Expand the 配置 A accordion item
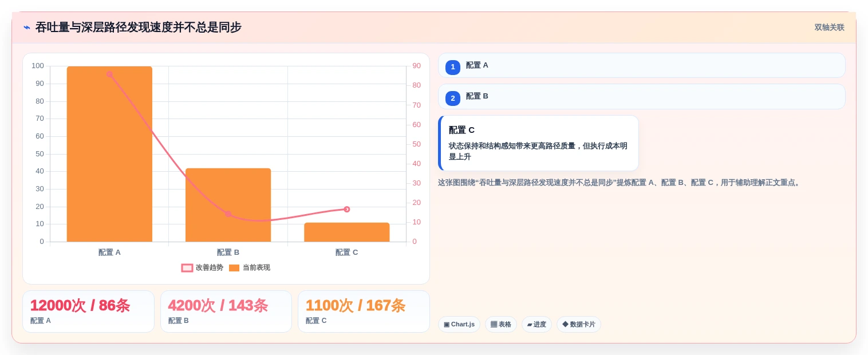 (641, 65)
